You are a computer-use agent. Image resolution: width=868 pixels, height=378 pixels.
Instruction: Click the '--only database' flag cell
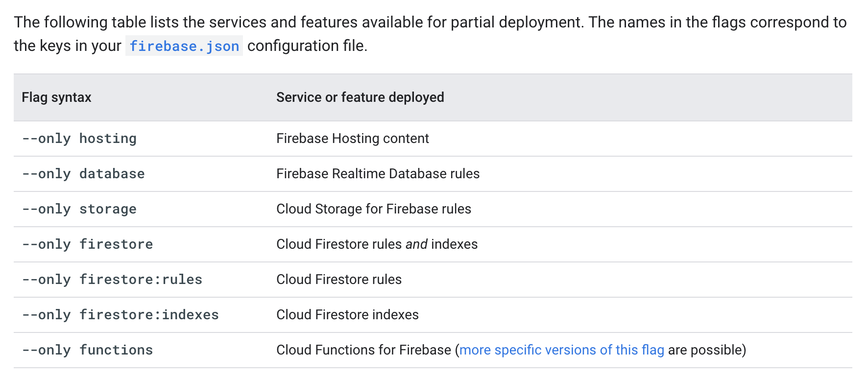tap(83, 174)
